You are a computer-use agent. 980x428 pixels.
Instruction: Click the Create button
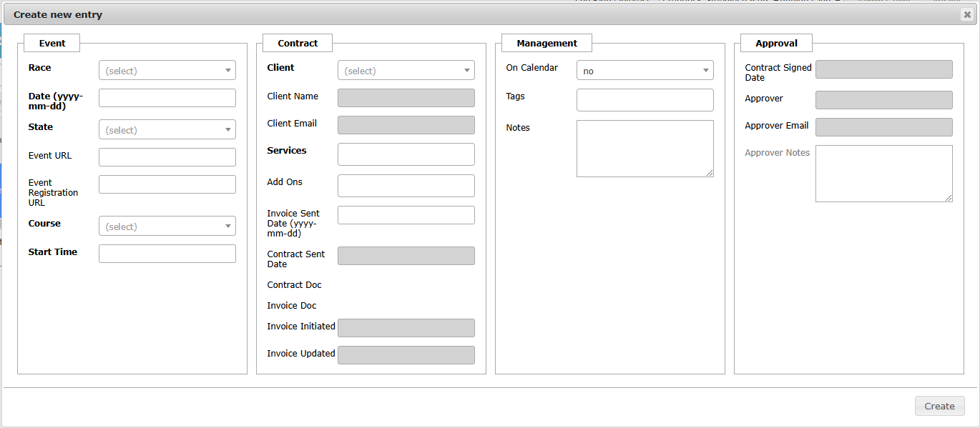(940, 406)
